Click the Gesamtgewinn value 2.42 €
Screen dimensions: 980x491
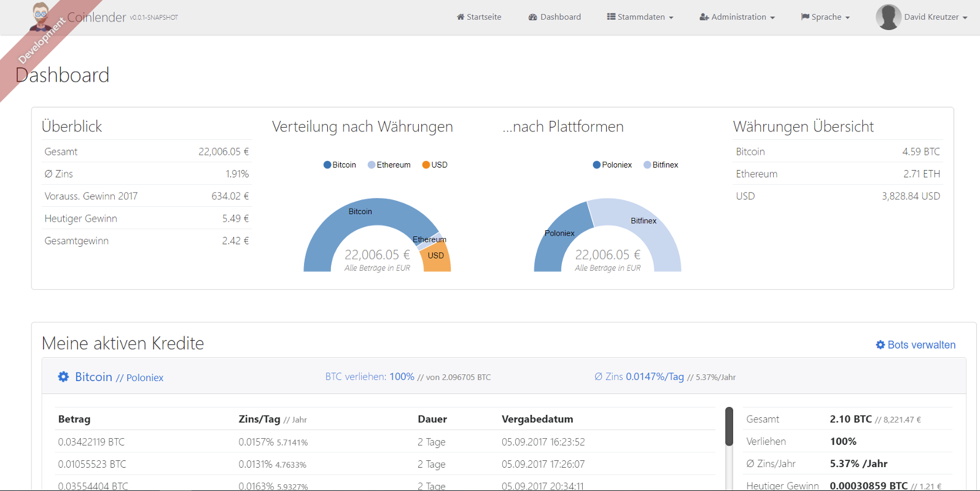[236, 241]
